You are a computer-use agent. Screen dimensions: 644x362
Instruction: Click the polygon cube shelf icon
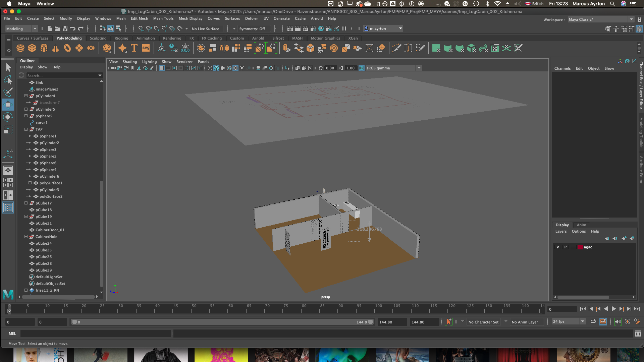pyautogui.click(x=32, y=48)
